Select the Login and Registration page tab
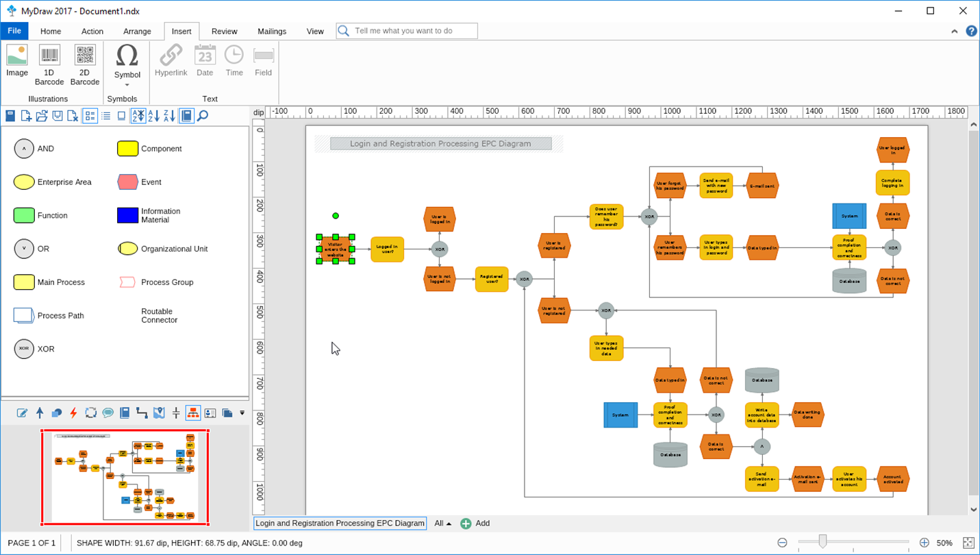Image resolution: width=980 pixels, height=555 pixels. click(340, 523)
